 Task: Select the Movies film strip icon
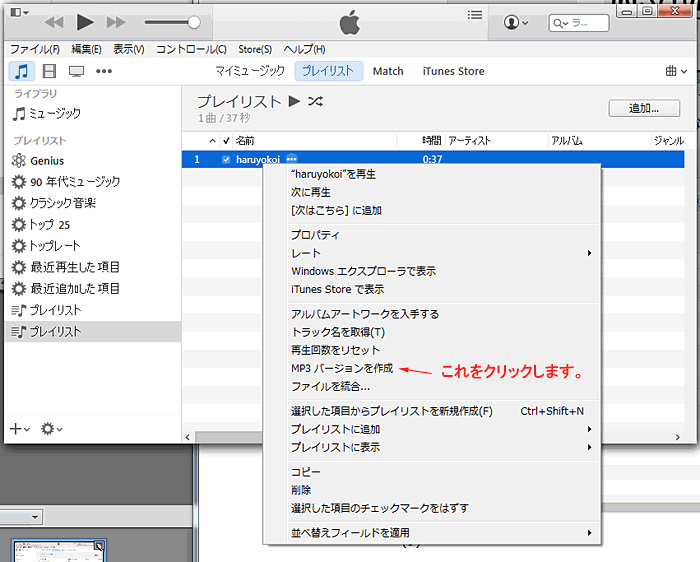click(49, 71)
